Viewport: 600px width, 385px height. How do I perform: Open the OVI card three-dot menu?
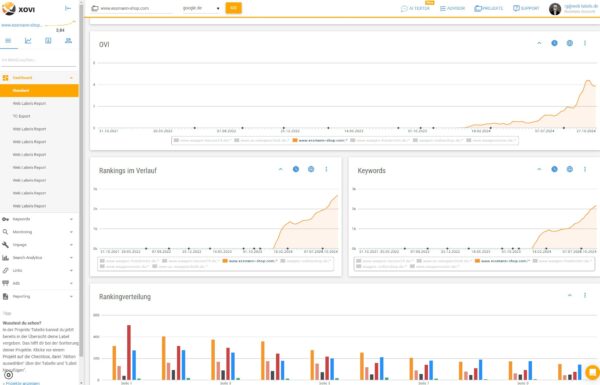[x=585, y=43]
